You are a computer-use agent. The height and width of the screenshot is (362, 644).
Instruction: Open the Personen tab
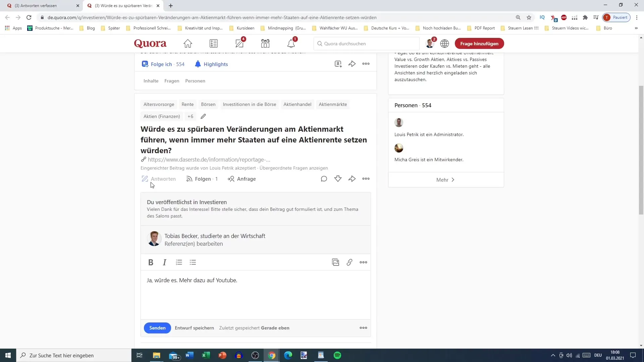pos(196,81)
